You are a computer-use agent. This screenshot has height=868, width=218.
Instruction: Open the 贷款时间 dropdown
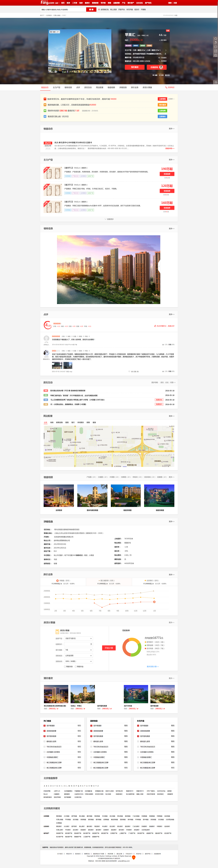click(78, 661)
